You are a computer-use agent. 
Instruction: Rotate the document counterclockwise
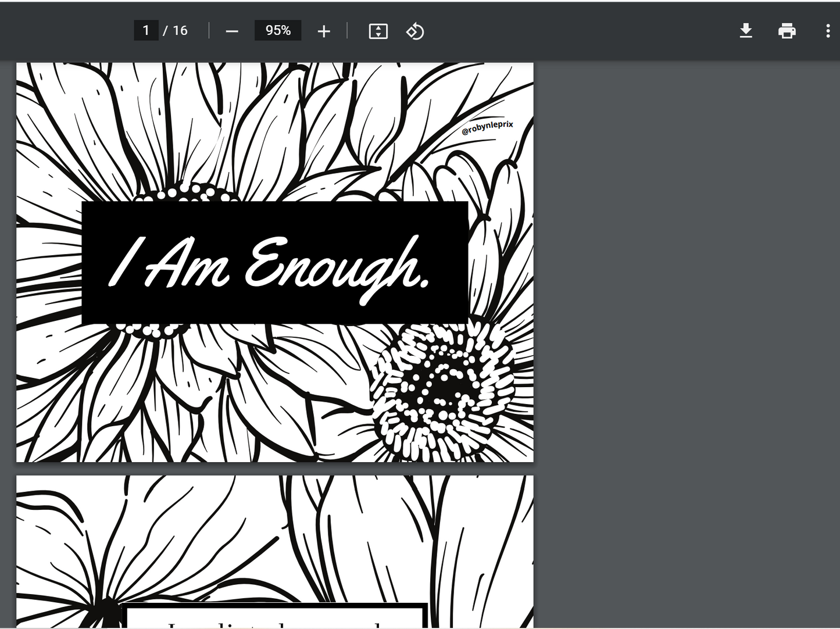pyautogui.click(x=414, y=31)
